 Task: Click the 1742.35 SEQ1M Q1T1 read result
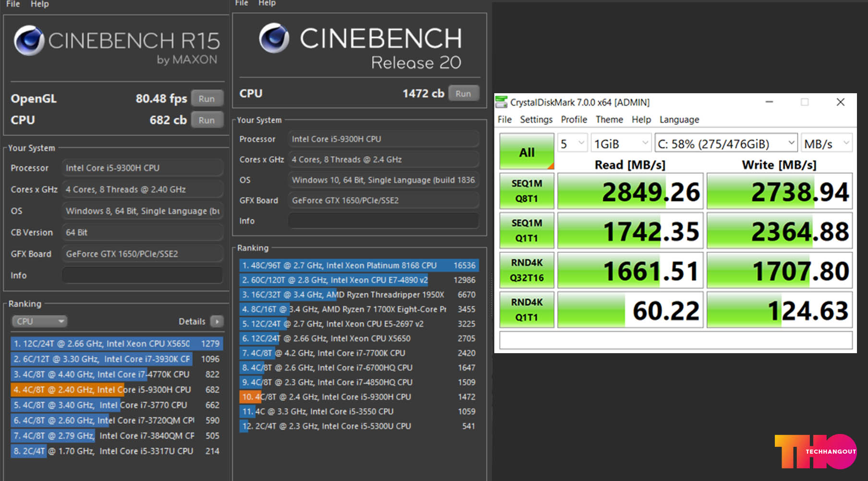[630, 231]
